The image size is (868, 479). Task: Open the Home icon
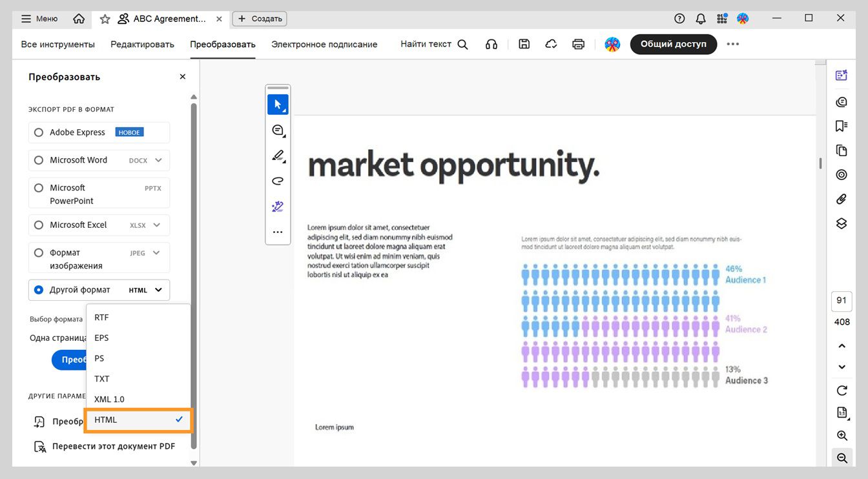tap(79, 19)
